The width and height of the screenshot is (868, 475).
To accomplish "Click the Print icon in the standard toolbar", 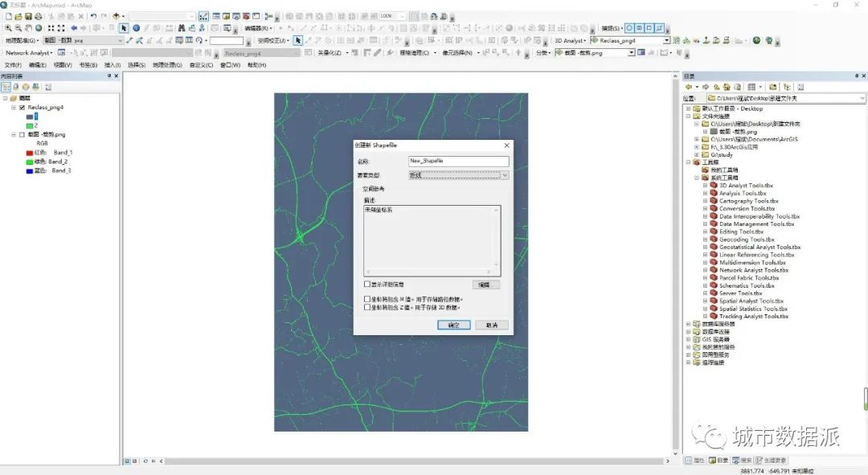I will tap(39, 17).
